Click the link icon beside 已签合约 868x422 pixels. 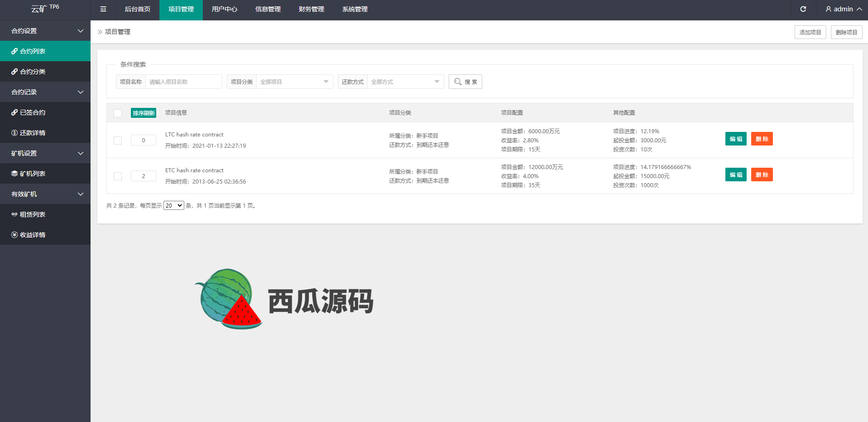point(14,112)
